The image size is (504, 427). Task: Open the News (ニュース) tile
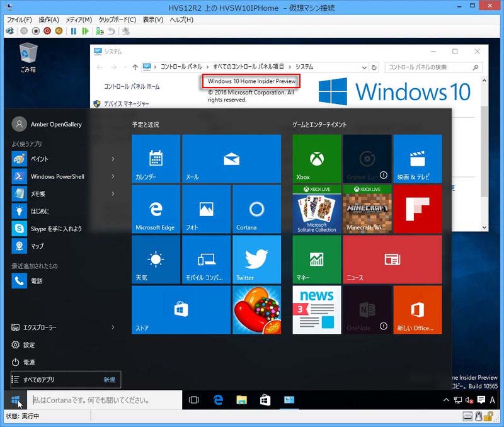point(392,259)
